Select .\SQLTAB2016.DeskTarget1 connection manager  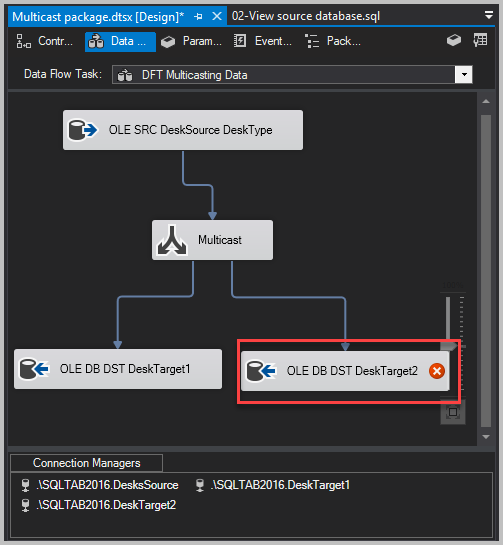(273, 485)
